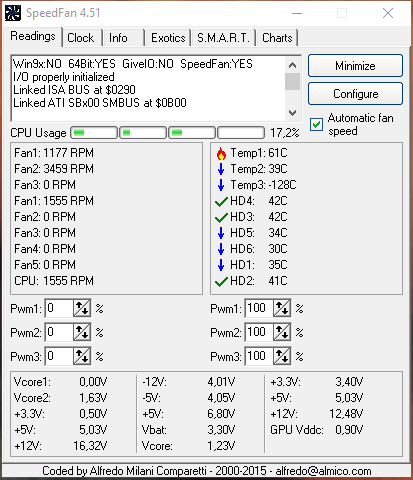The width and height of the screenshot is (413, 480).
Task: Click the second CPU usage bar
Action: [143, 133]
